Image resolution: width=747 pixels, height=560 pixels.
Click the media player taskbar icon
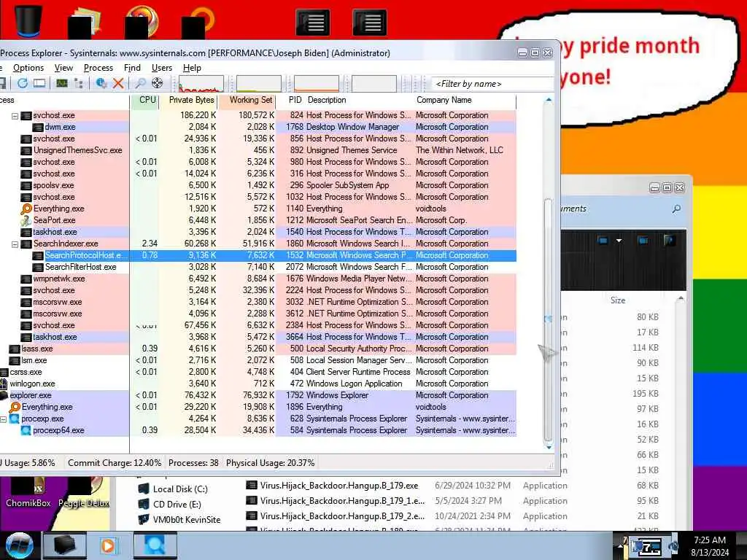coord(108,545)
